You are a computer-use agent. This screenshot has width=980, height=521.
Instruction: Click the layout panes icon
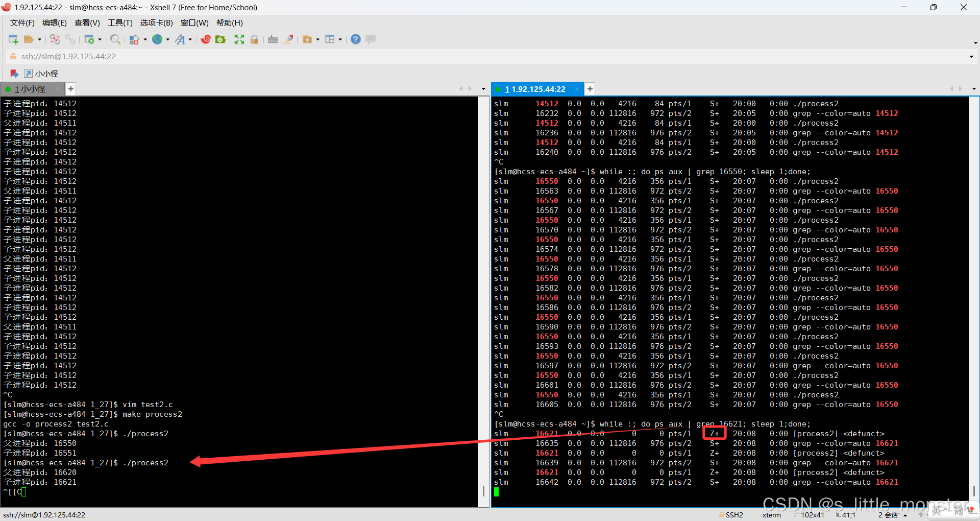point(330,39)
